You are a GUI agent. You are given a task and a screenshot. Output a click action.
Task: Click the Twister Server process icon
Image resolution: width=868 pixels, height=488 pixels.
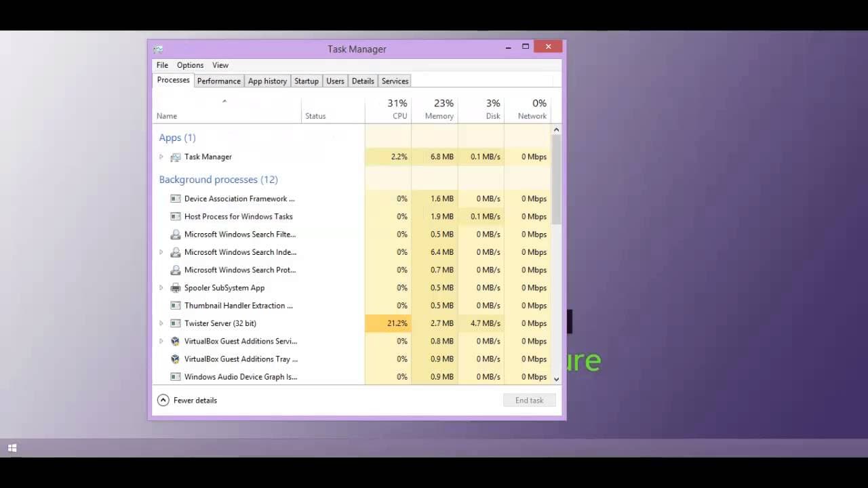coord(176,323)
